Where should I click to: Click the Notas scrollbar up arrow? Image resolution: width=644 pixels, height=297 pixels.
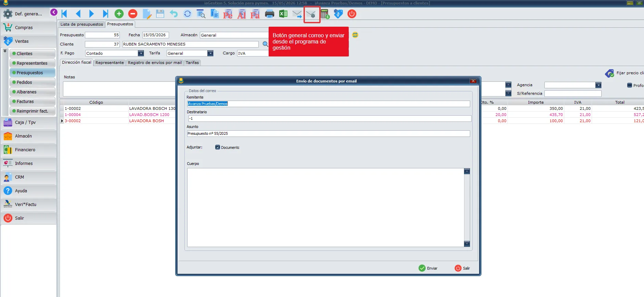tap(508, 85)
